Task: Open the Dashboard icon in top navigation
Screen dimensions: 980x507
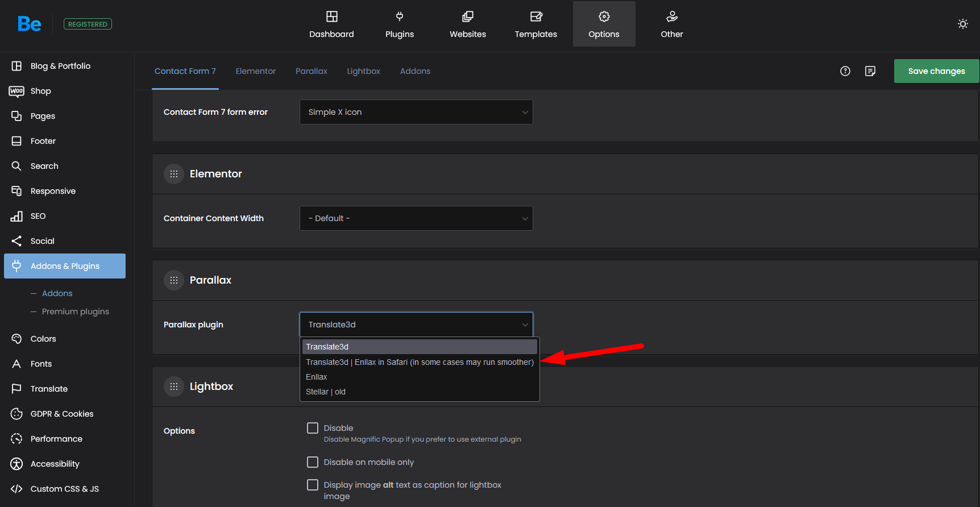Action: tap(331, 16)
